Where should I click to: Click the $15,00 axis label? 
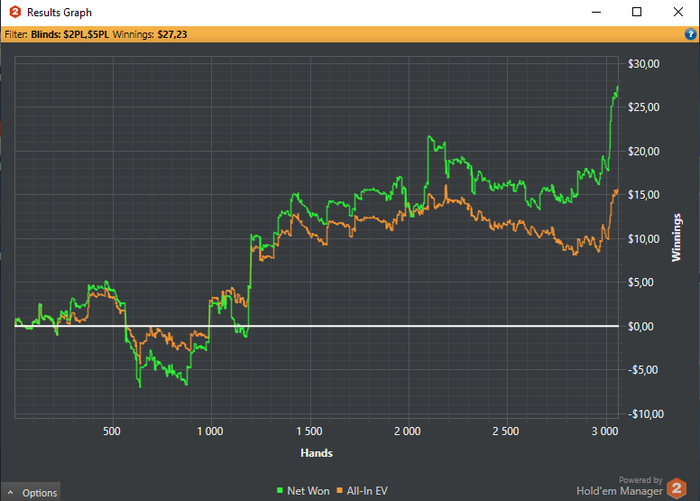coord(643,195)
